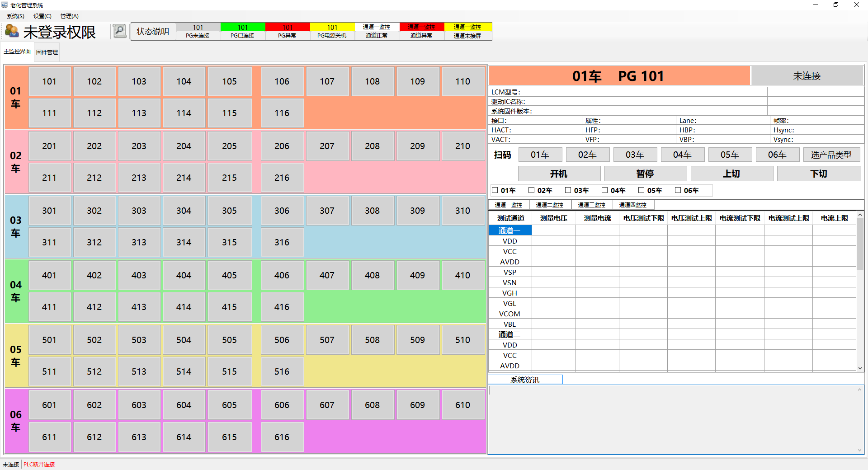The width and height of the screenshot is (868, 470).
Task: Click the 下切 switch-down button
Action: tap(818, 174)
